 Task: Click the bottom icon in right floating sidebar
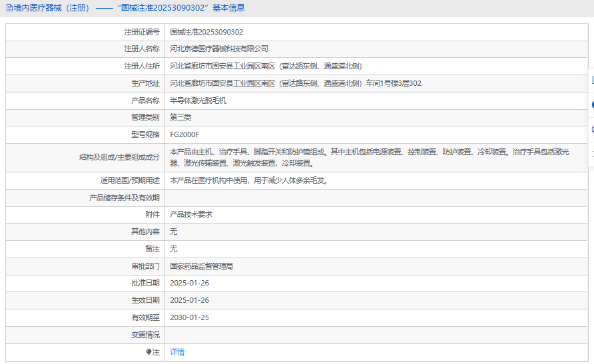(x=591, y=153)
